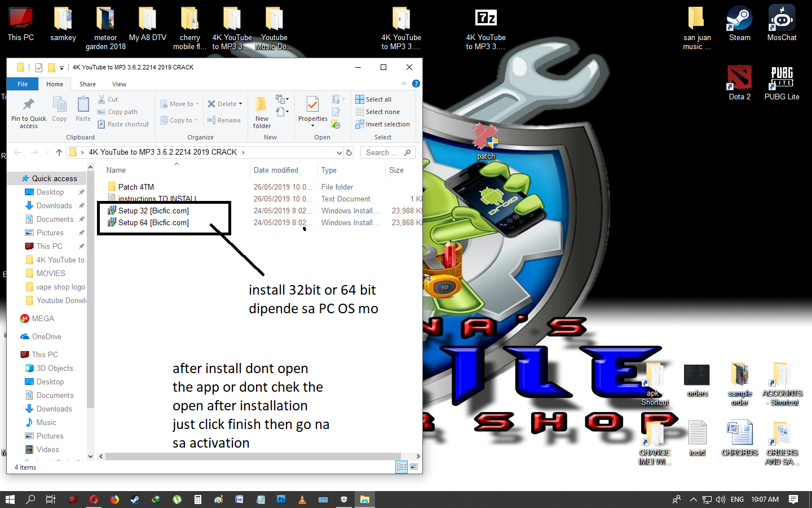812x508 pixels.
Task: Switch to the View ribbon tab
Action: [x=119, y=84]
